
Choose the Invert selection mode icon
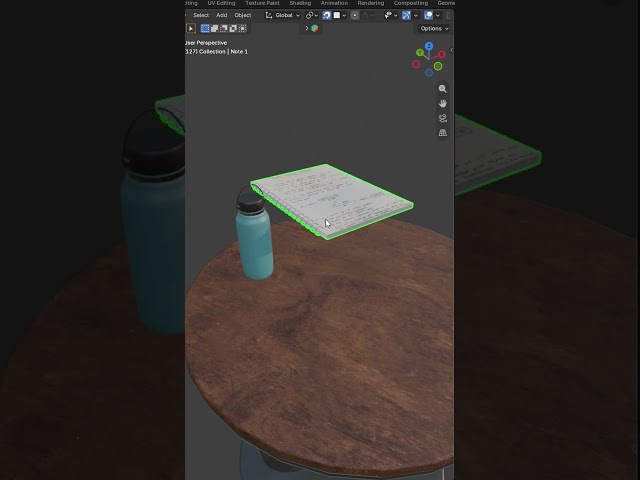(233, 28)
